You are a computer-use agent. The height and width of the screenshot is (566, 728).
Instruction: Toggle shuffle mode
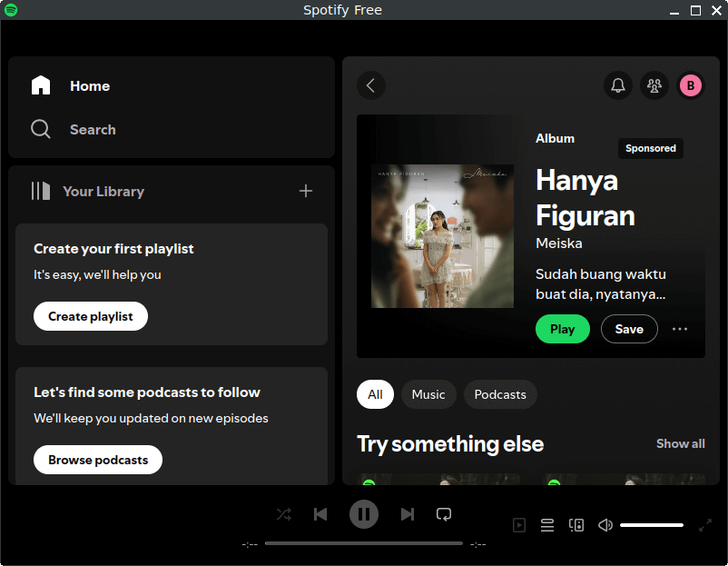tap(284, 514)
